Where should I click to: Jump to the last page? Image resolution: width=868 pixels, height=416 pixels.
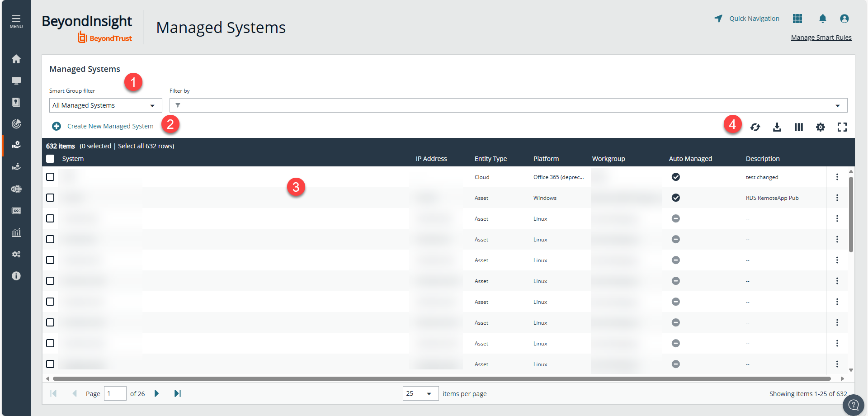[x=178, y=393]
